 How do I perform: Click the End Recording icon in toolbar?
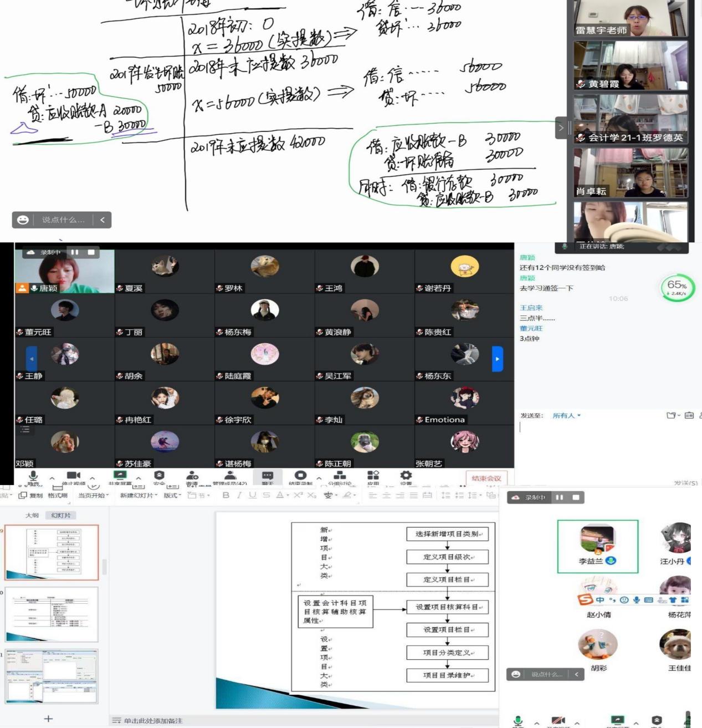(301, 475)
